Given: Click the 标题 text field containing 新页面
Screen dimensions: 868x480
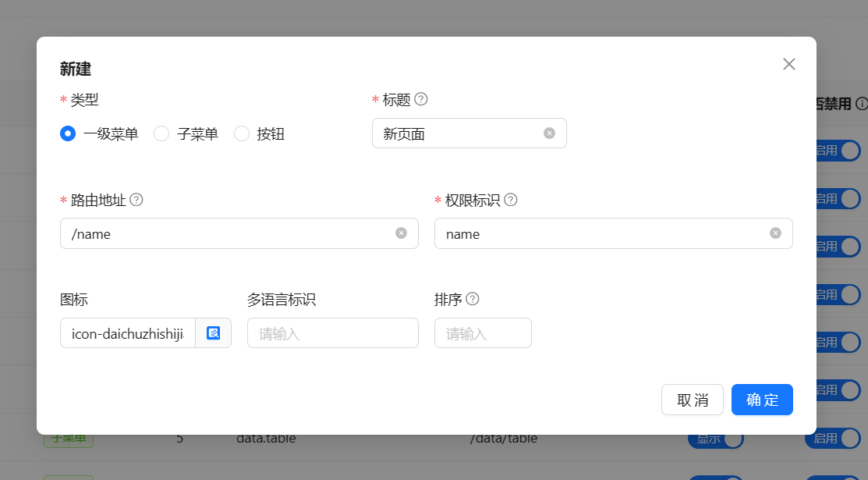Looking at the screenshot, I should click(x=460, y=133).
